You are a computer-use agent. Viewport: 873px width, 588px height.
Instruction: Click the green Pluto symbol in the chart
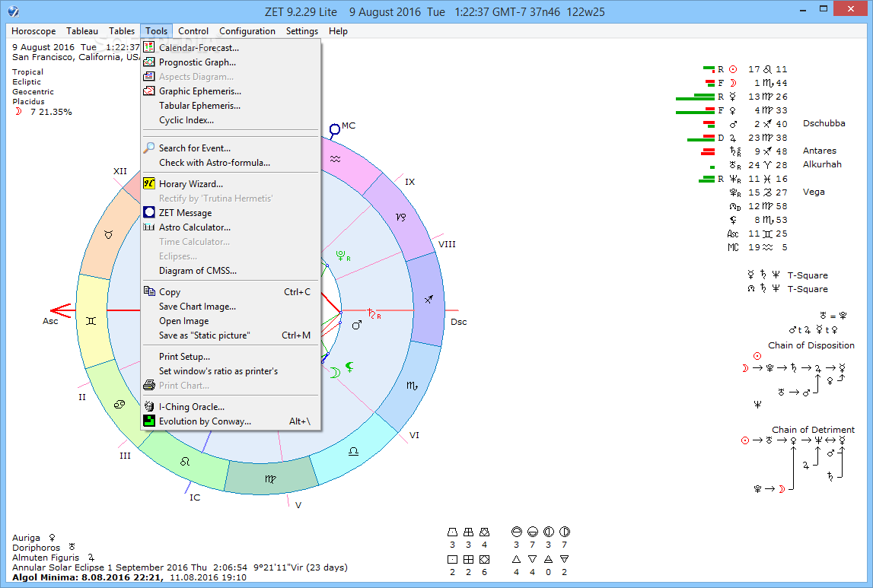click(x=343, y=256)
